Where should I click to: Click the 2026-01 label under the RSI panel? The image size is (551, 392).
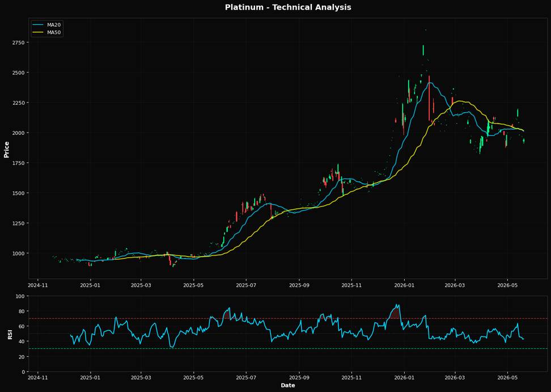point(405,378)
